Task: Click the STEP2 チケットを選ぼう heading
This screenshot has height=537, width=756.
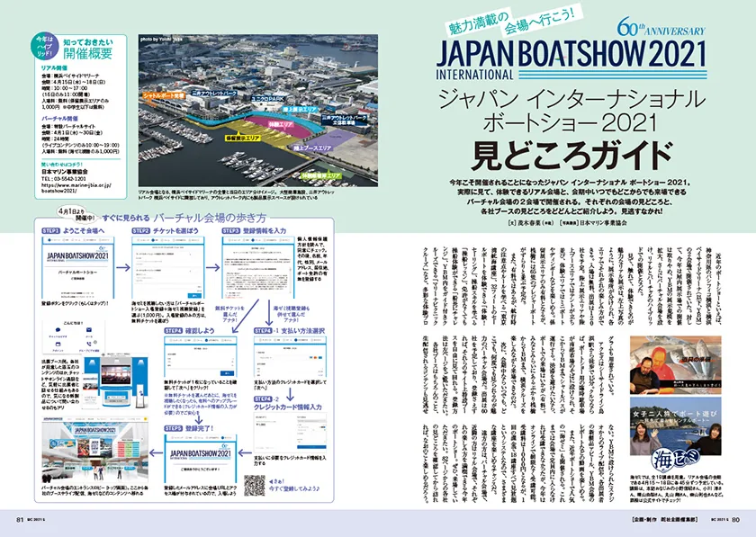Action: (165, 230)
